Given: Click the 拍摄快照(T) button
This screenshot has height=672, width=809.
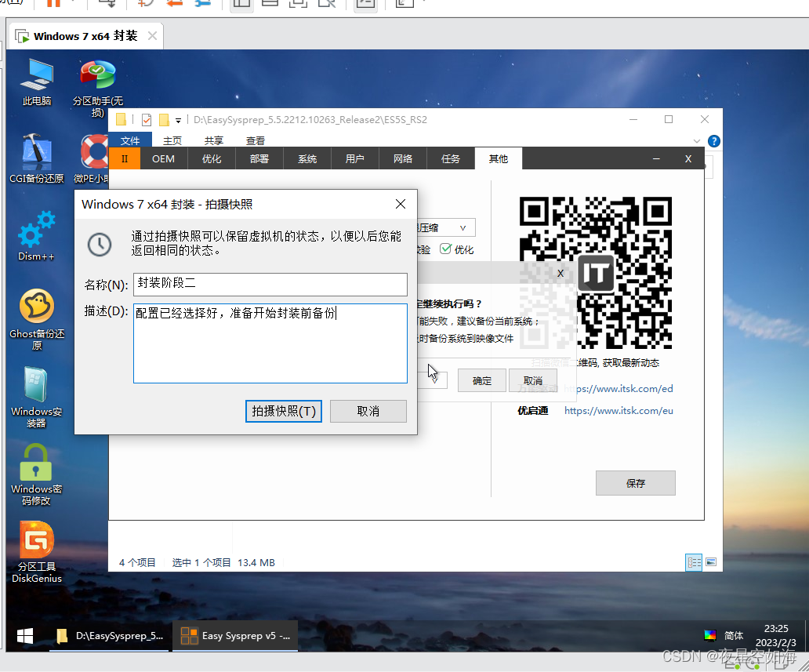Looking at the screenshot, I should pyautogui.click(x=284, y=412).
